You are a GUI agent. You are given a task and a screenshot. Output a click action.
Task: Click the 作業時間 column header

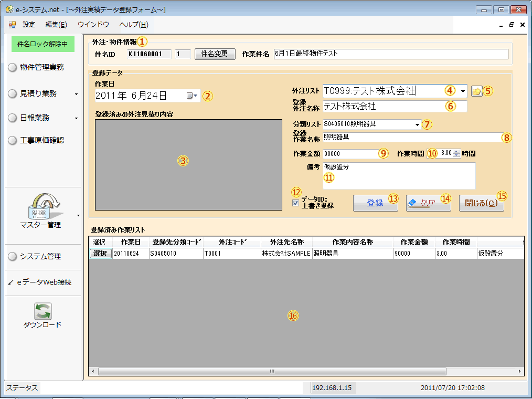click(456, 242)
